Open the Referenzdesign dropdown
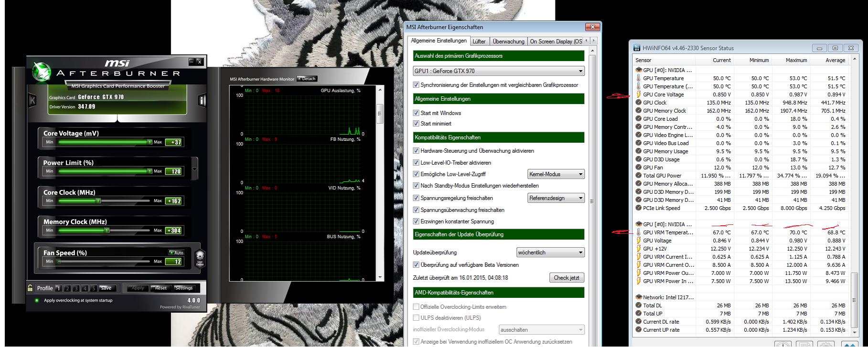This screenshot has width=868, height=347. point(556,198)
